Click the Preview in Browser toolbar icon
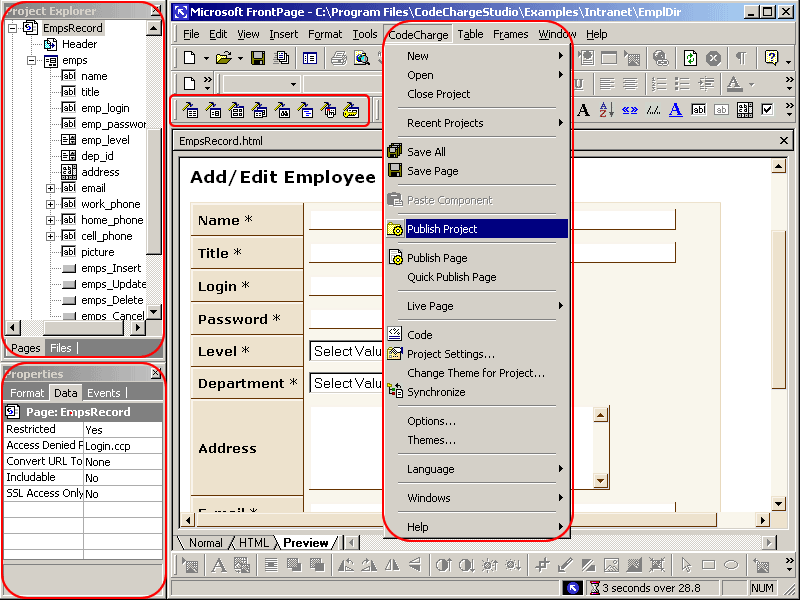The image size is (800, 600). (362, 58)
